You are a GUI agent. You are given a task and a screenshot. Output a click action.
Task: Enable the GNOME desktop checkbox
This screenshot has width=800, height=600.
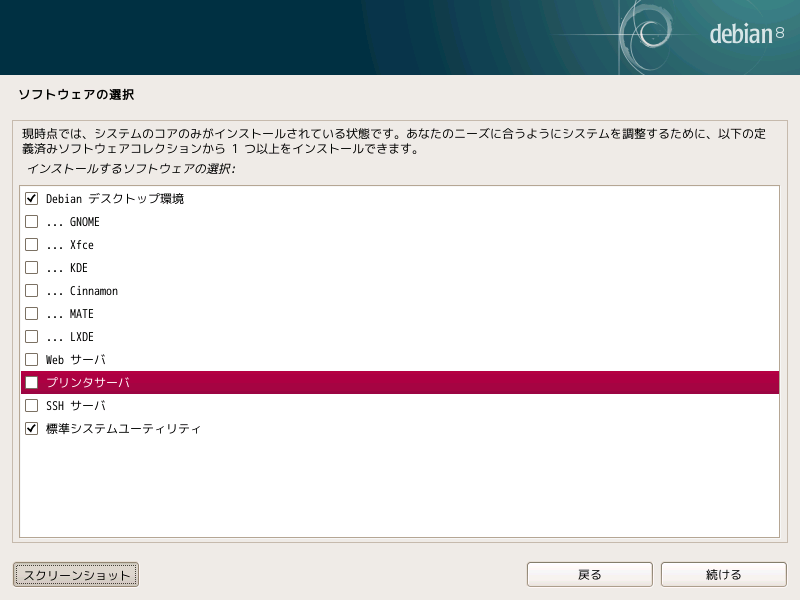click(31, 221)
